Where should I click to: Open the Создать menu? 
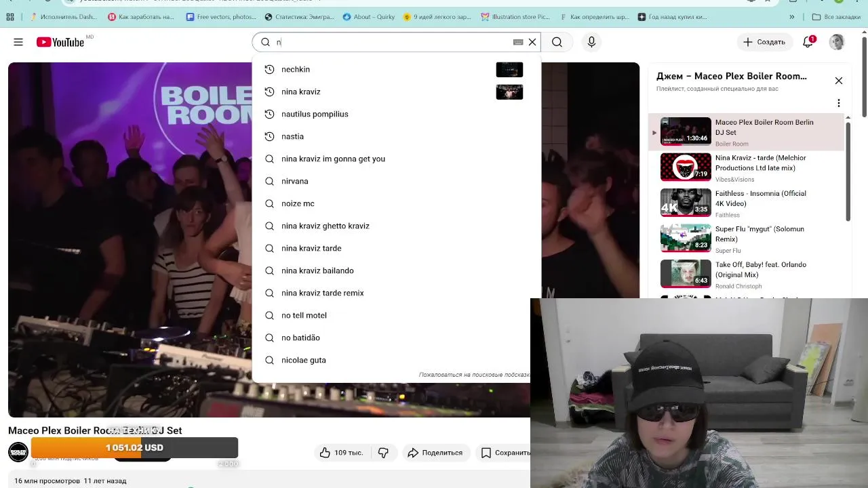[x=764, y=42]
